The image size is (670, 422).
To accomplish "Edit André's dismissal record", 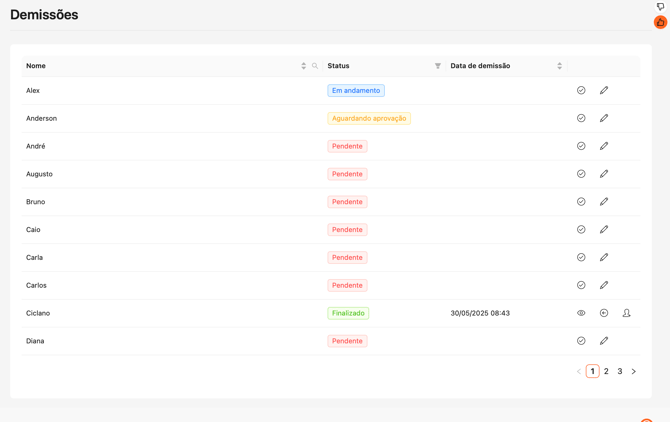I will [x=604, y=146].
